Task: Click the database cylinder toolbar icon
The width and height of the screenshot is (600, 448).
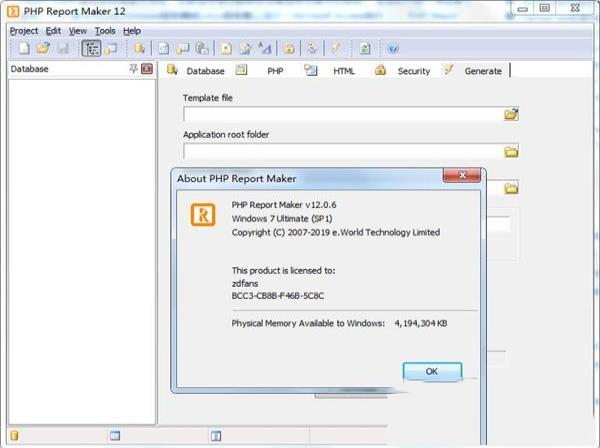Action: pos(140,49)
